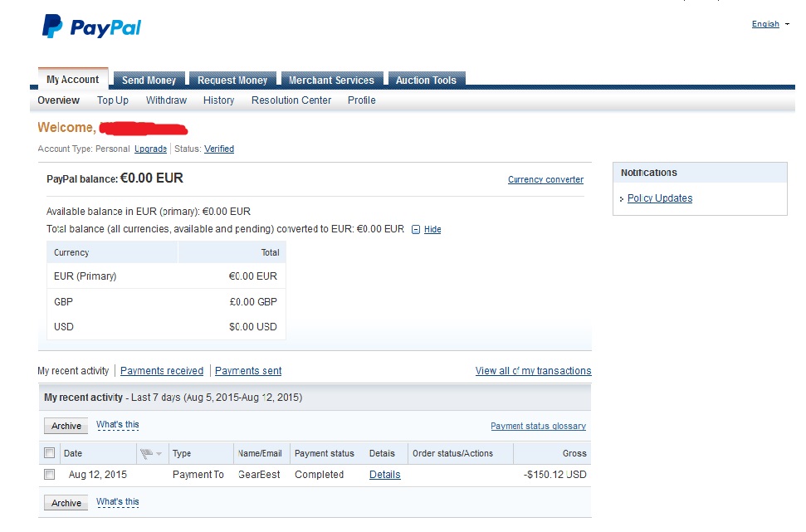
Task: Click the USD currency row label
Action: pos(64,327)
